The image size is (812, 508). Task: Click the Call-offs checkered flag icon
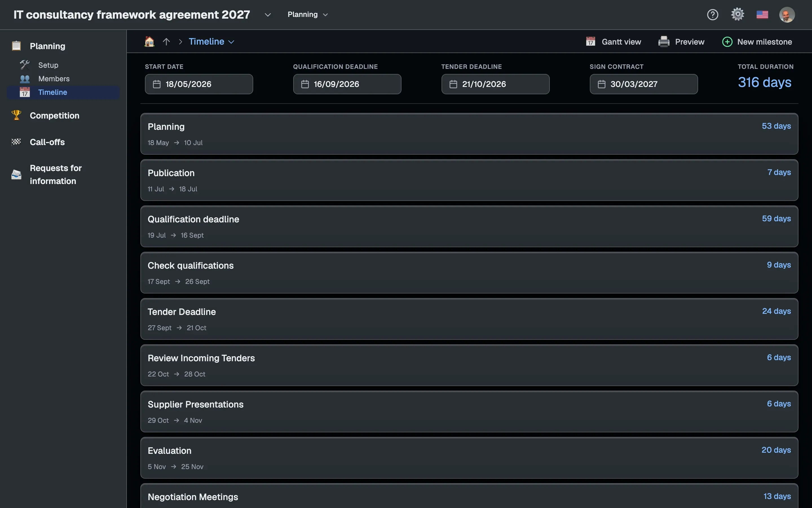(16, 142)
